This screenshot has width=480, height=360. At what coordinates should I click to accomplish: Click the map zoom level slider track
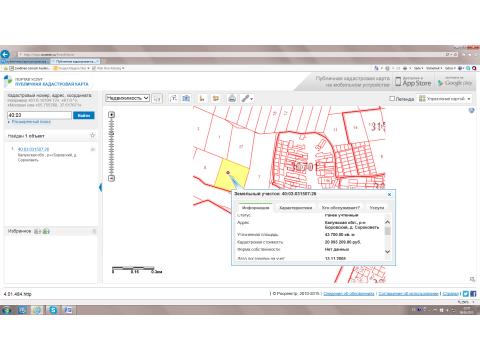pos(112,147)
